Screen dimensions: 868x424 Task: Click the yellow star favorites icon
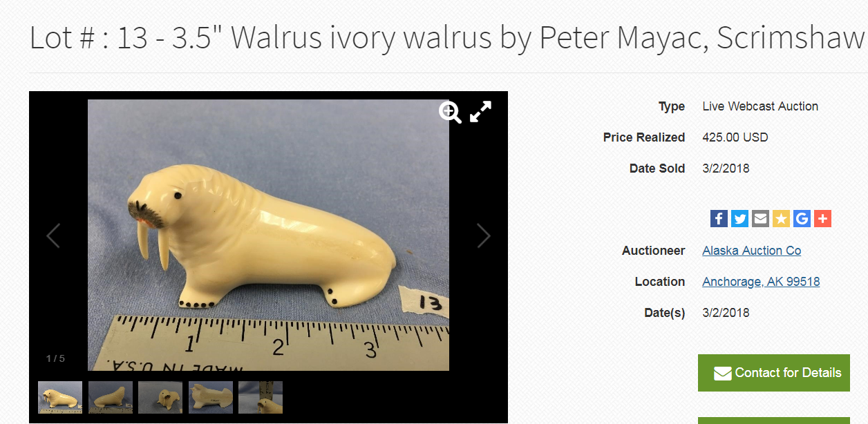[x=781, y=219]
